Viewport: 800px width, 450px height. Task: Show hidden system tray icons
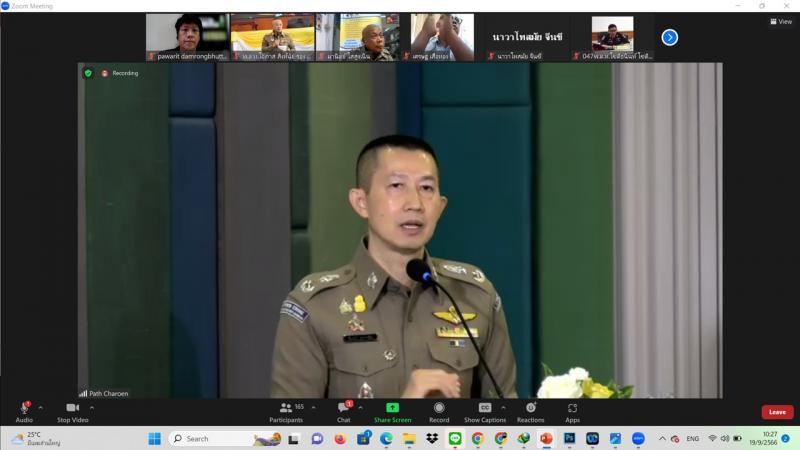click(x=662, y=438)
